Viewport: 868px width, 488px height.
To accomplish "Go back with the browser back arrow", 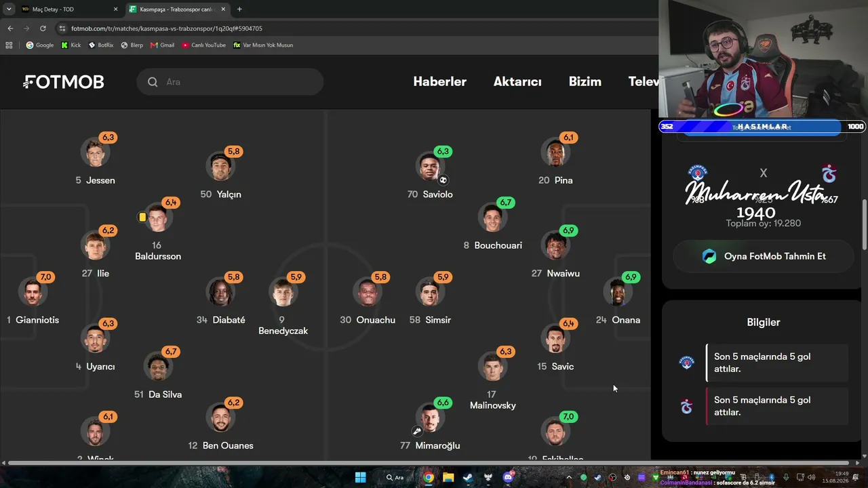I will [x=10, y=28].
